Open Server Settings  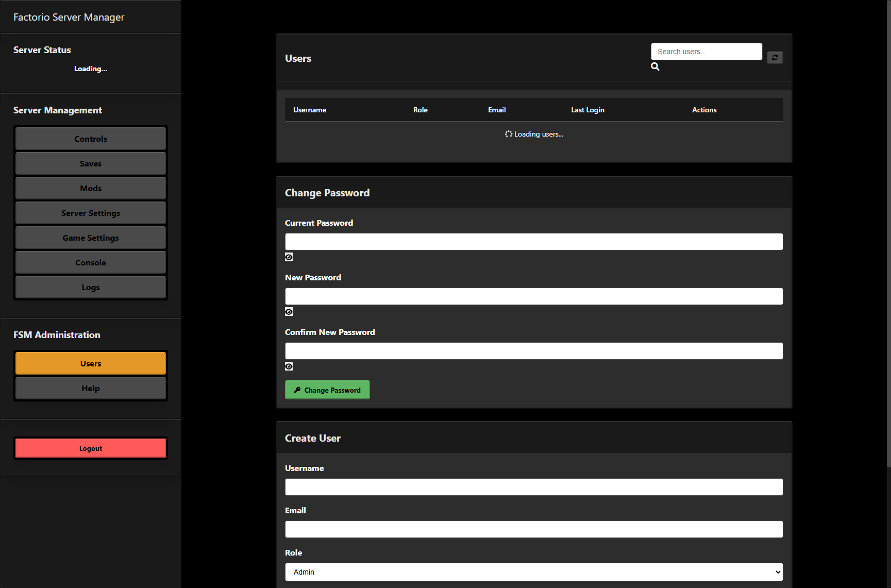(x=91, y=213)
